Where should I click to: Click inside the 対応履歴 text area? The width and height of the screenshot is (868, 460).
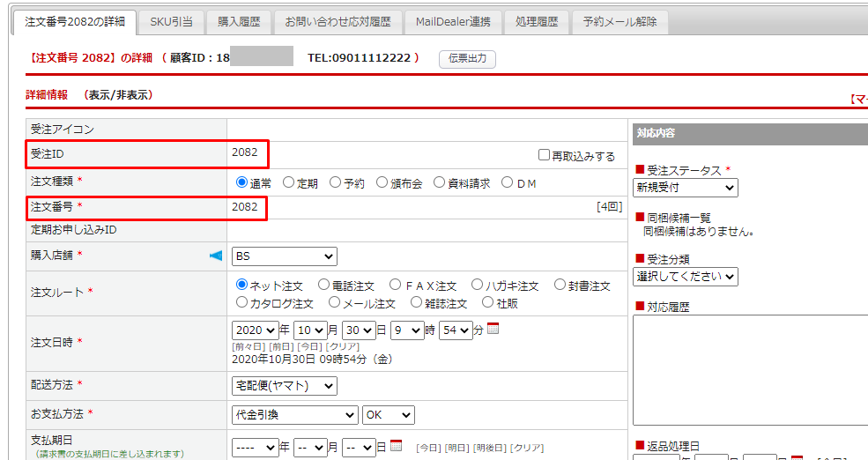[751, 370]
